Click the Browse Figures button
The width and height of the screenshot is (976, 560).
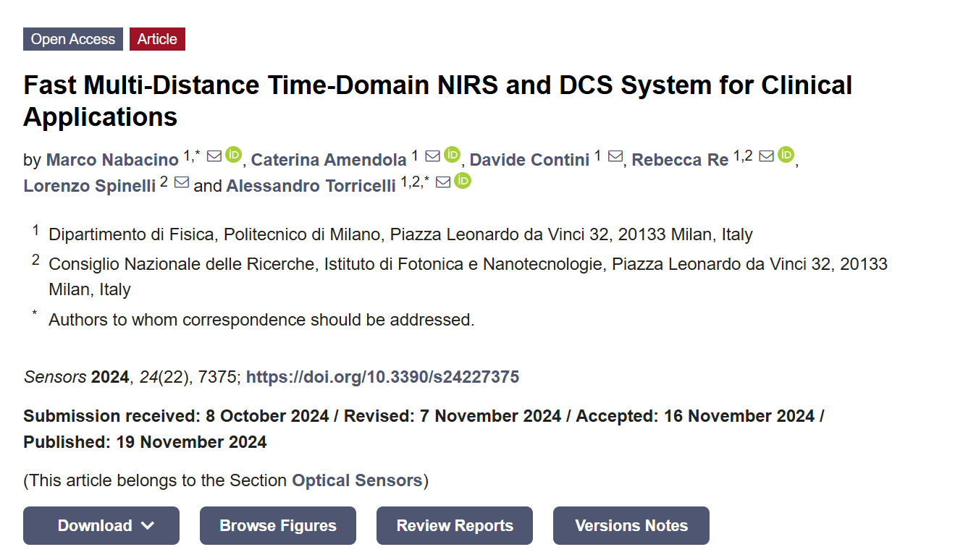coord(278,526)
